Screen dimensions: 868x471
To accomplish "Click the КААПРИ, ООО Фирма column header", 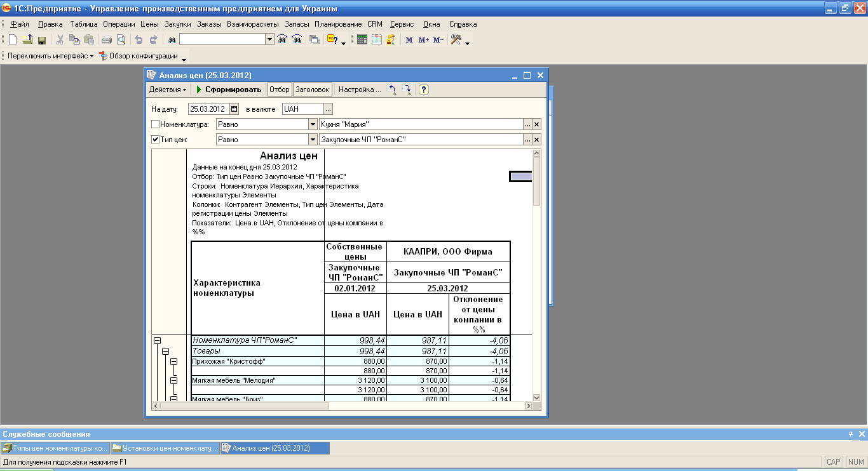I will pyautogui.click(x=448, y=251).
